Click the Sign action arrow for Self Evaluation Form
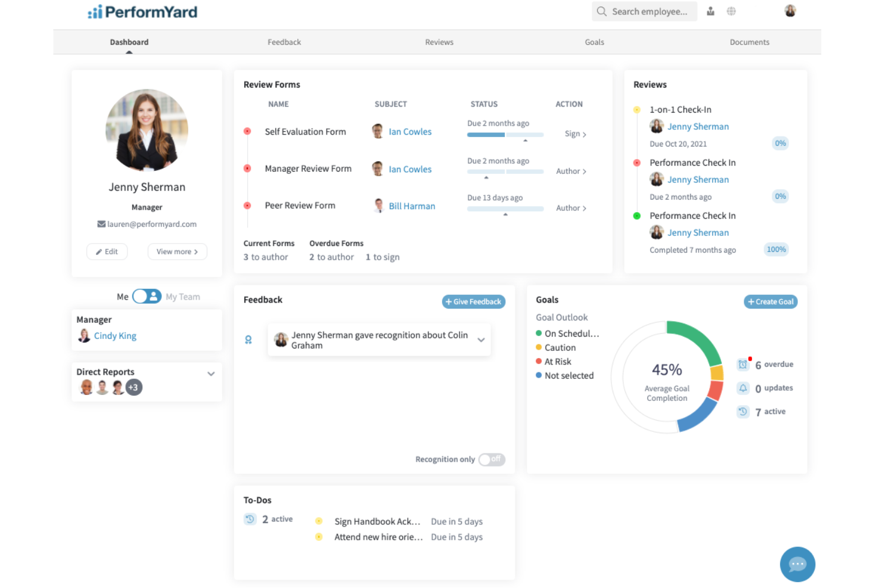 (574, 133)
